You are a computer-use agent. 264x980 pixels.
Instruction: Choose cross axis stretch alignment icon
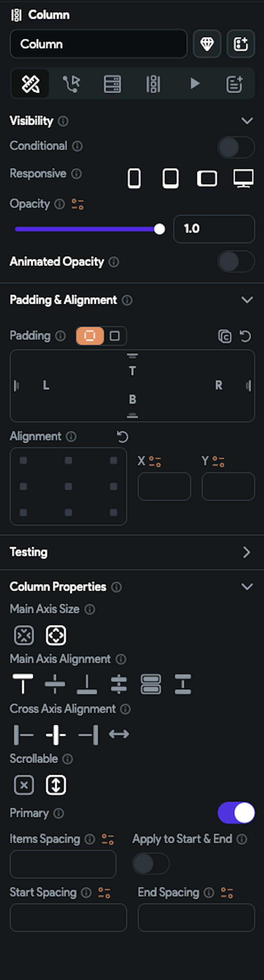pyautogui.click(x=119, y=734)
